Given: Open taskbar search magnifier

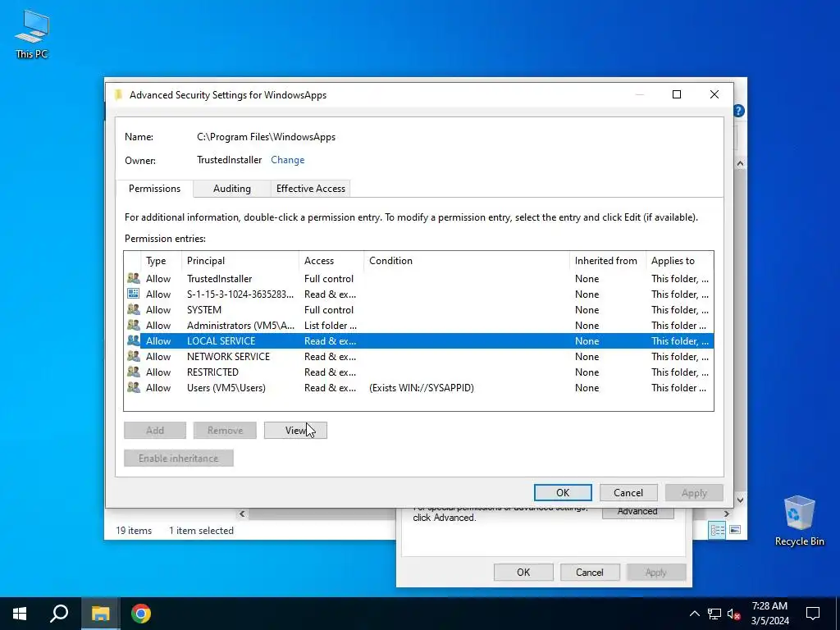Looking at the screenshot, I should coord(59,614).
